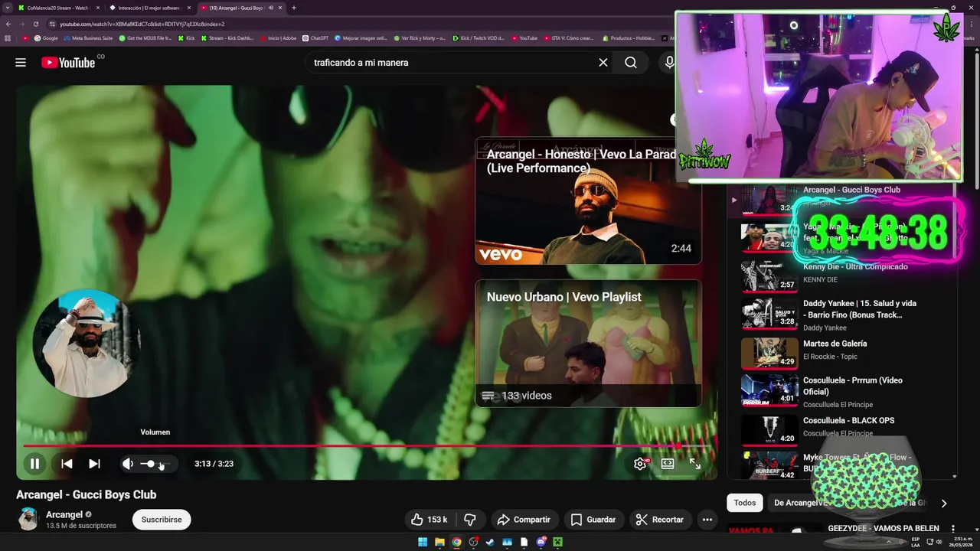Toggle theater mode in the player

click(x=668, y=464)
